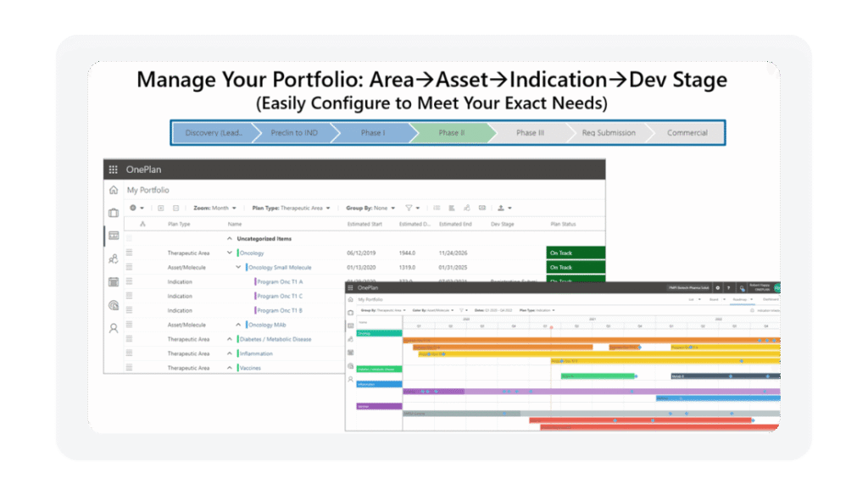Open the export/upload dropdown in the toolbar
Viewport: 868px width, 495px height.
[504, 209]
